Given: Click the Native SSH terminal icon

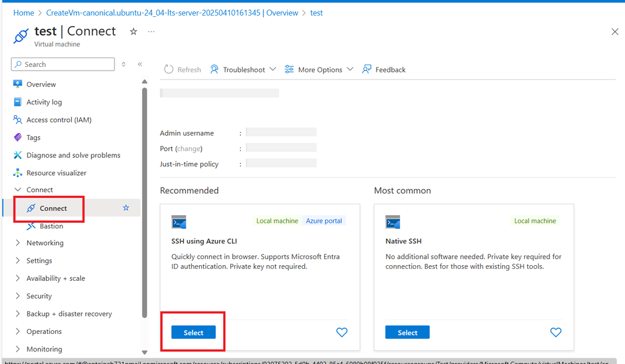Looking at the screenshot, I should click(x=393, y=222).
